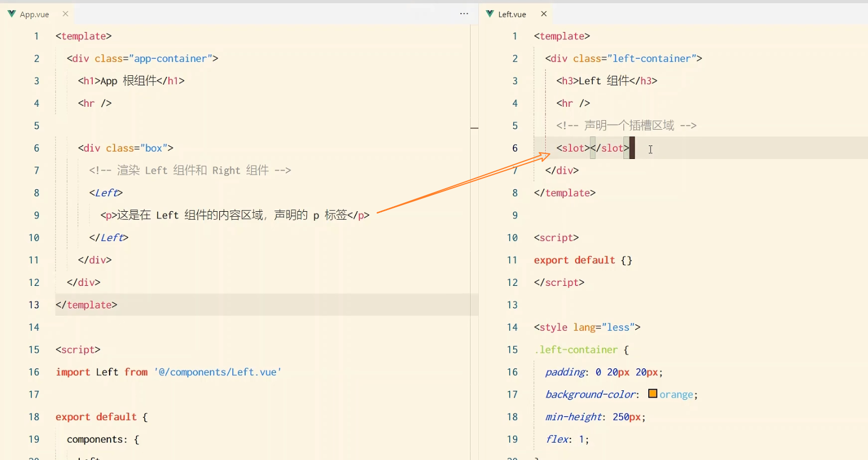Click 'app-container' class value in App.vue
This screenshot has width=868, height=460.
(x=170, y=58)
